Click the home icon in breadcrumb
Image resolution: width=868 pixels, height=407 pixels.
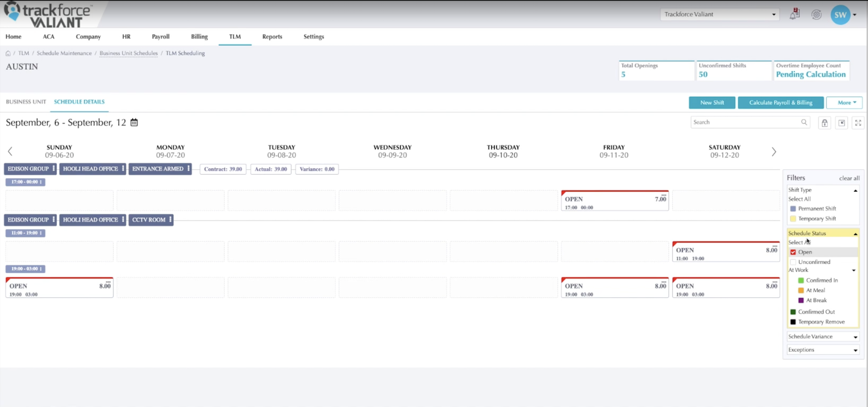coord(8,53)
